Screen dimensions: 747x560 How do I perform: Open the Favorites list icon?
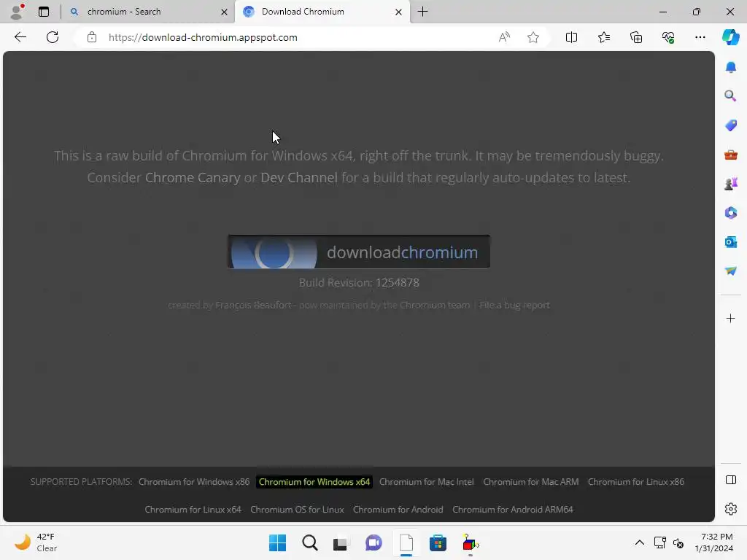pos(603,37)
